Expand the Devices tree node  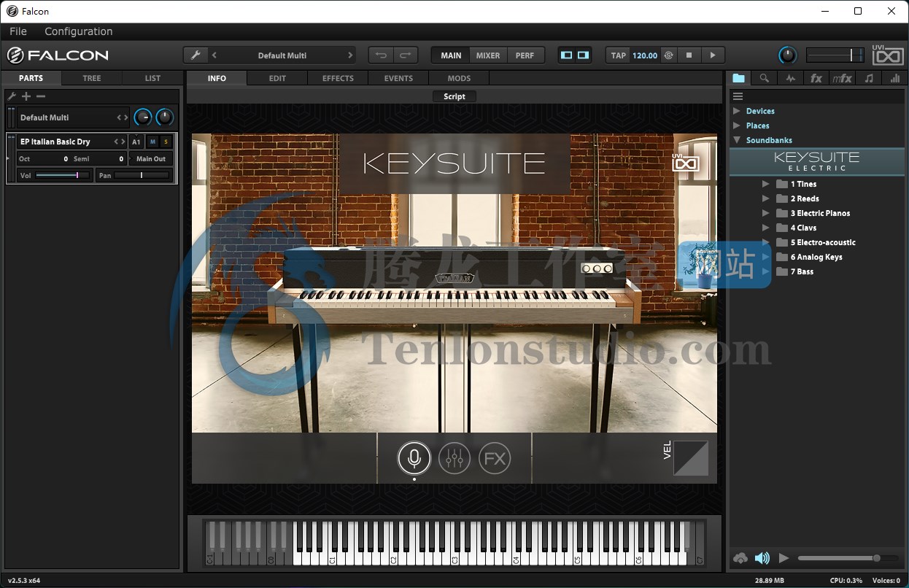point(737,111)
